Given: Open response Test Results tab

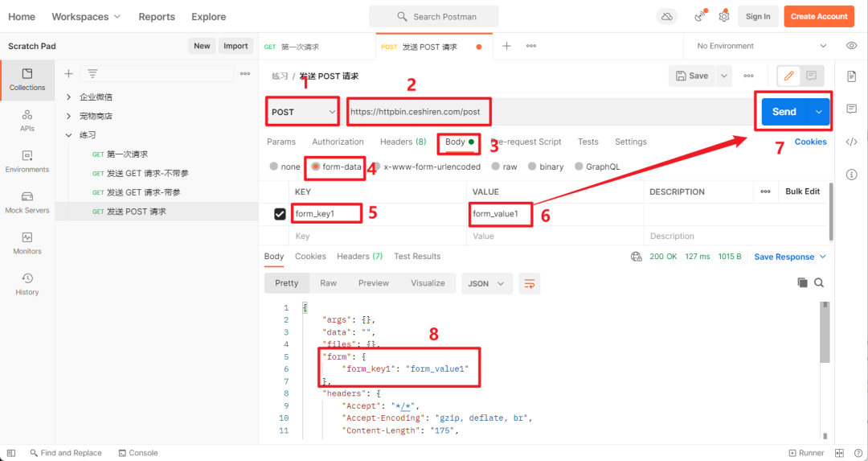Looking at the screenshot, I should (417, 257).
